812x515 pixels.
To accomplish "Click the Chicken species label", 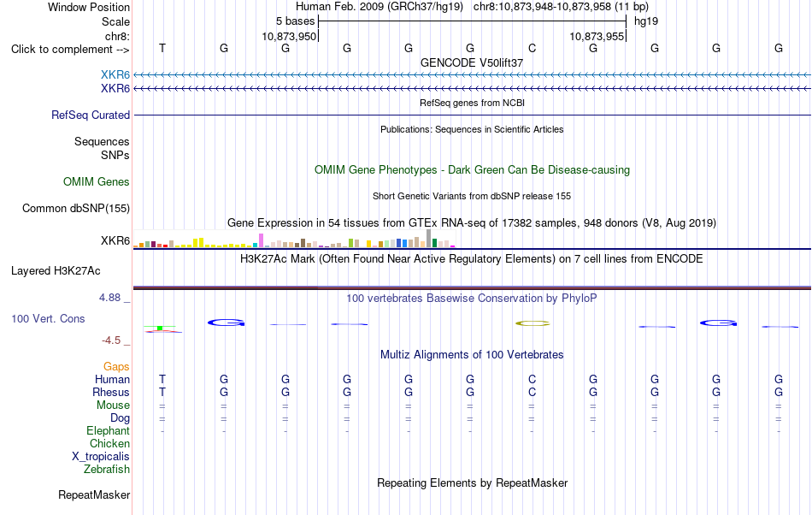I will (x=109, y=443).
